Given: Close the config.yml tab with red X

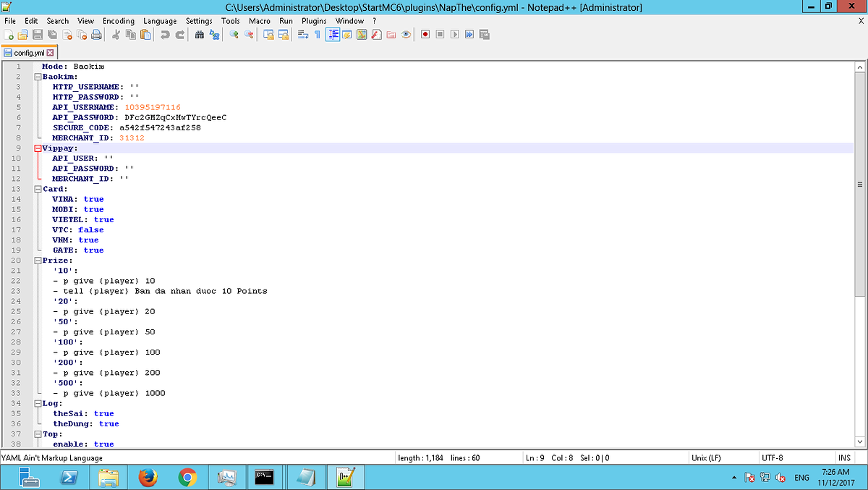Looking at the screenshot, I should point(51,53).
